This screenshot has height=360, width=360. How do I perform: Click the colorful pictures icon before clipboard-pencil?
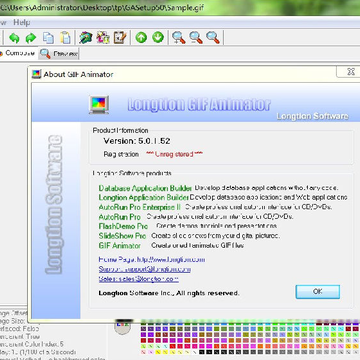[103, 38]
